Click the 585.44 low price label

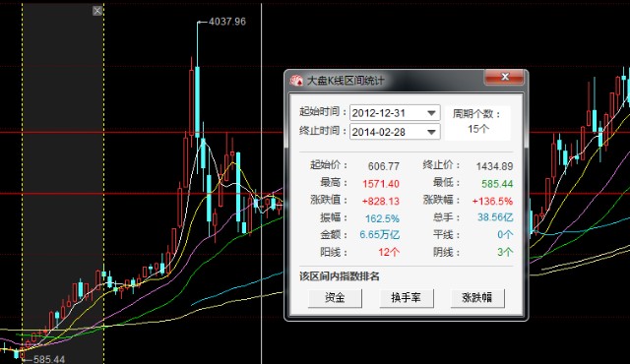tap(49, 359)
